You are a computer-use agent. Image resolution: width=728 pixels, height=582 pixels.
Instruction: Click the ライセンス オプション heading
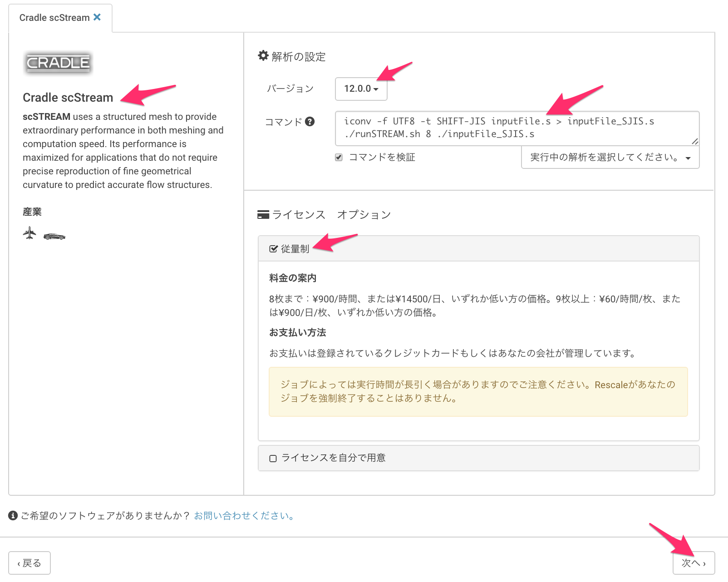[331, 214]
